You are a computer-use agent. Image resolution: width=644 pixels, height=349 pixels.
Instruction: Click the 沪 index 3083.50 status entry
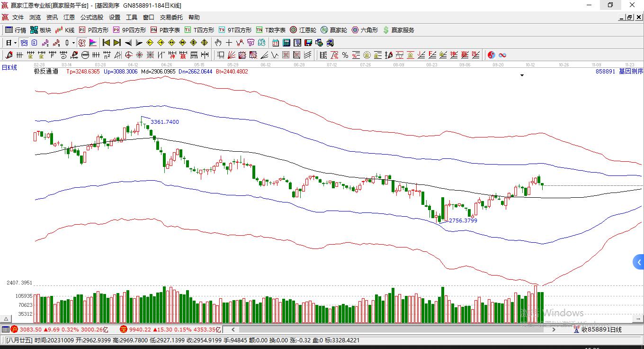60,329
